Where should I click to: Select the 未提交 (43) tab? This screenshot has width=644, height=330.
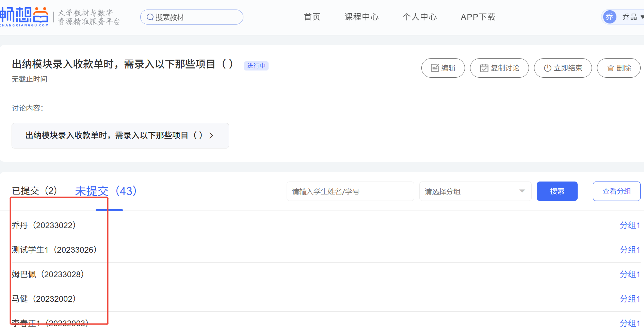click(x=106, y=191)
